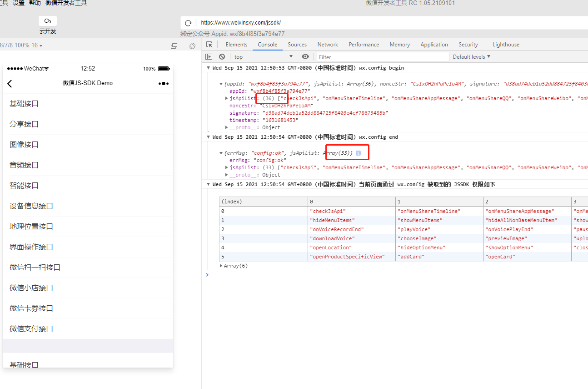Expand __proto__ under the timestamp line
This screenshot has height=389, width=588.
pos(227,127)
